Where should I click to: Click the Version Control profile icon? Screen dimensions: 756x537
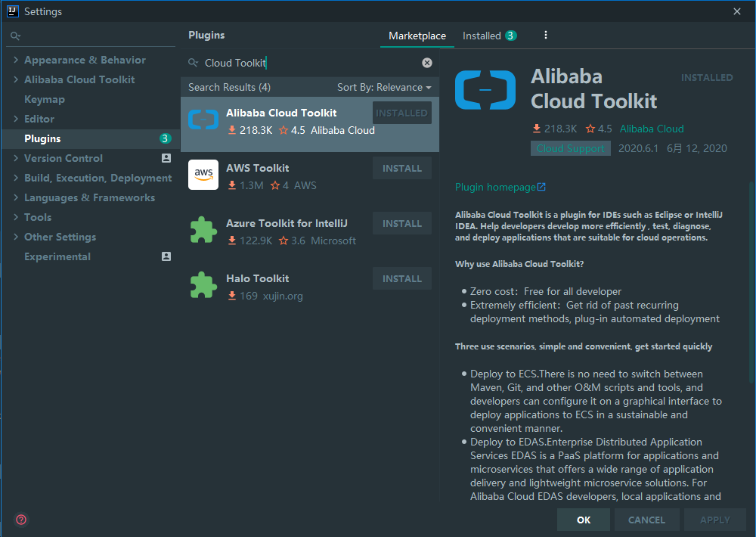pos(166,158)
